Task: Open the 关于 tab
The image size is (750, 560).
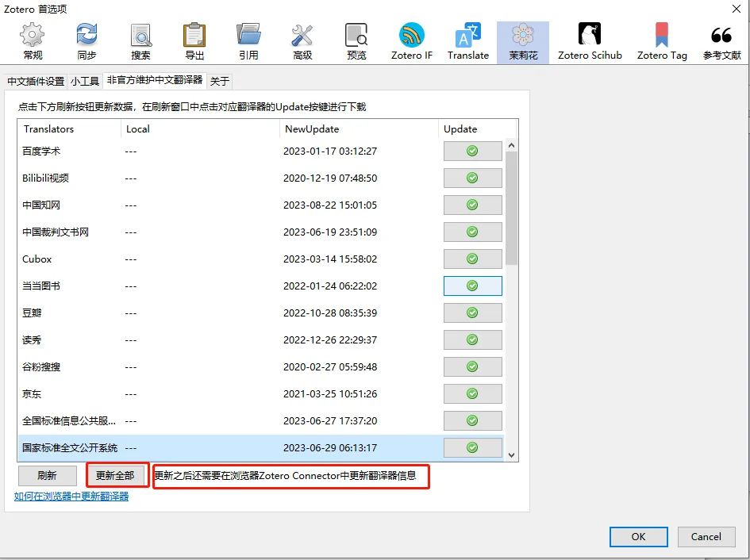Action: 220,81
